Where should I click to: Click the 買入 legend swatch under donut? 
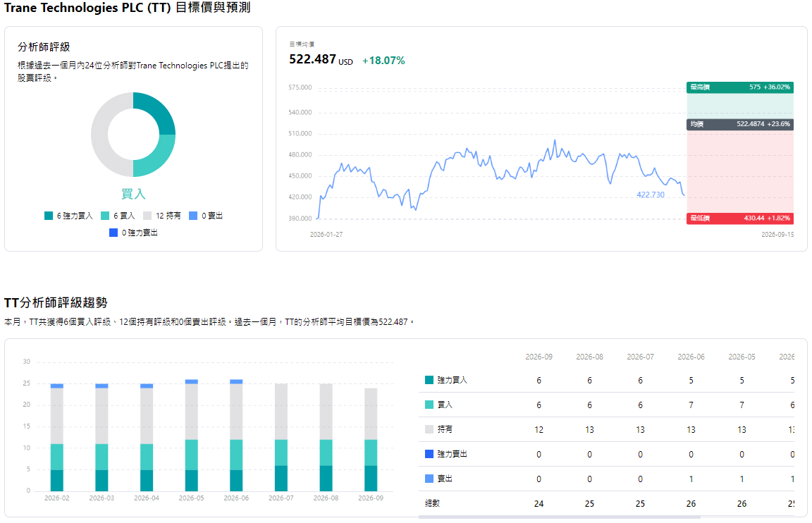[105, 216]
